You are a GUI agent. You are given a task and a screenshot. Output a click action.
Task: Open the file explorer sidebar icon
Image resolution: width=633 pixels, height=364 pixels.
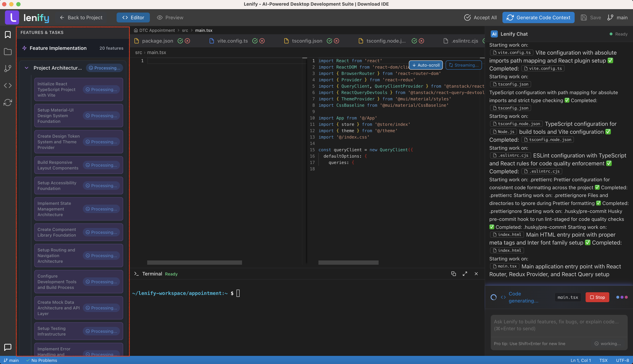(x=8, y=51)
